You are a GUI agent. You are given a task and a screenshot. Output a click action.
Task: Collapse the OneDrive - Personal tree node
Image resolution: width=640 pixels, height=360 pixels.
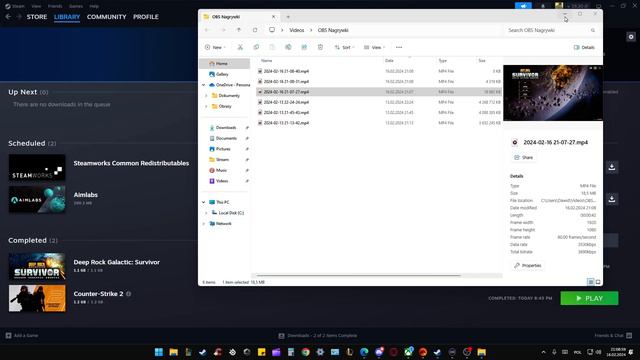[204, 85]
